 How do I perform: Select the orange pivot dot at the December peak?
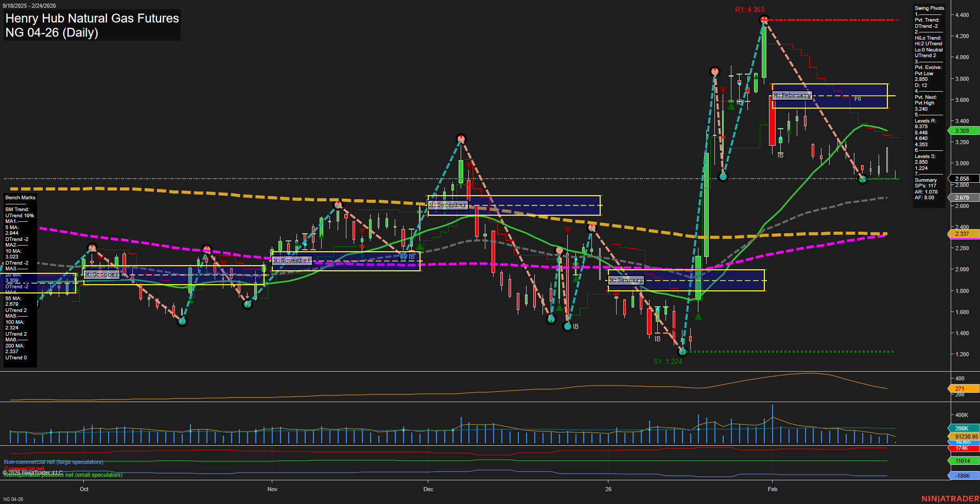tap(461, 139)
